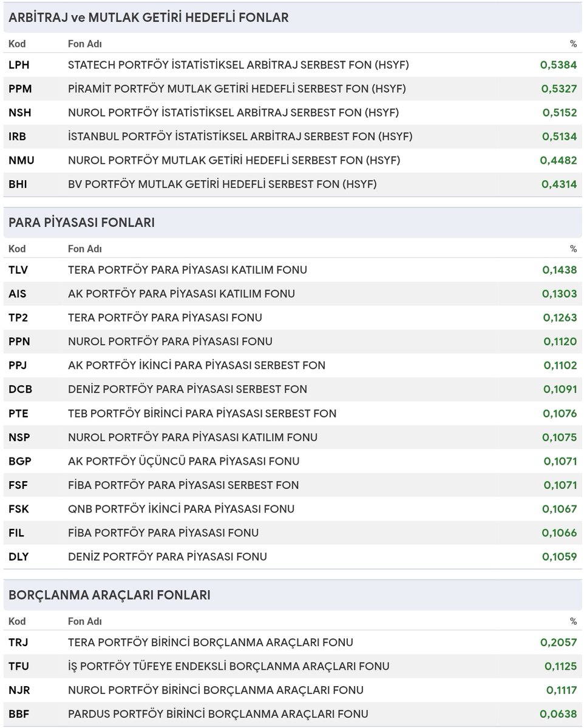Select the 0,1067 return value
The height and width of the screenshot is (728, 584).
[559, 509]
